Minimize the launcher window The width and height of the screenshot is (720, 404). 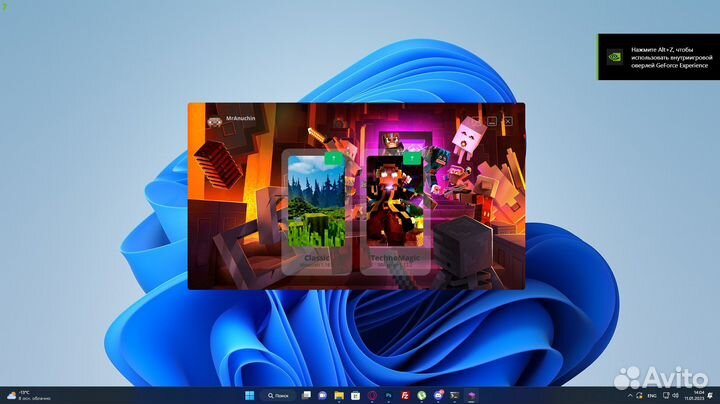click(x=492, y=121)
